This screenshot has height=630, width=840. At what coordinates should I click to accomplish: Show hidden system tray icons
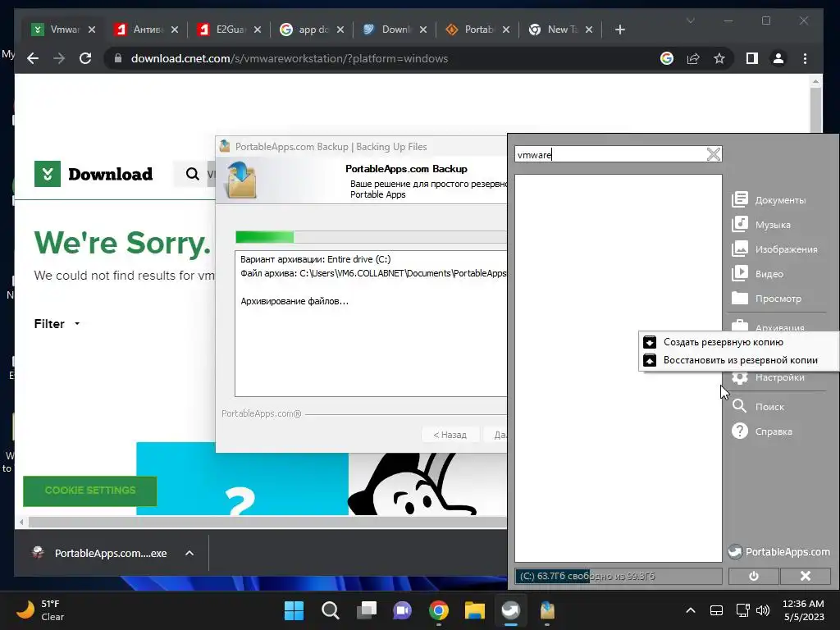click(691, 610)
